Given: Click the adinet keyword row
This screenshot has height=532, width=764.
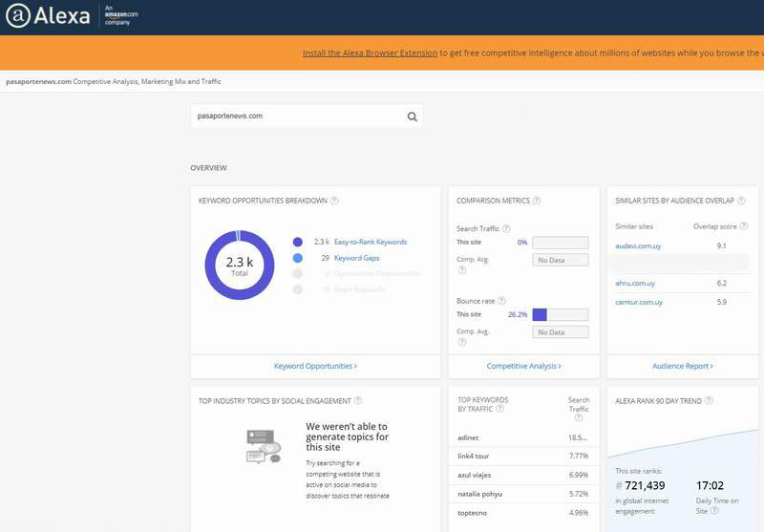Looking at the screenshot, I should click(523, 437).
